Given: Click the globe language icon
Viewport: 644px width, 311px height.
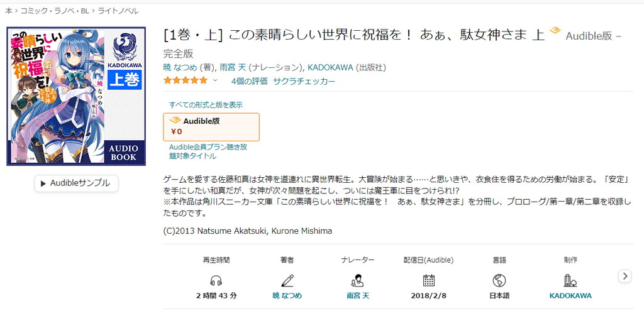Looking at the screenshot, I should point(499,280).
